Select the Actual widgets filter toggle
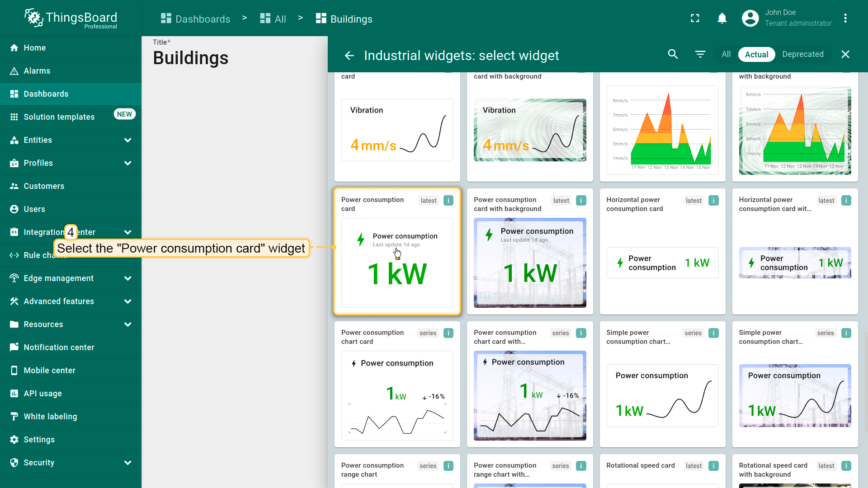868x488 pixels. pyautogui.click(x=756, y=55)
